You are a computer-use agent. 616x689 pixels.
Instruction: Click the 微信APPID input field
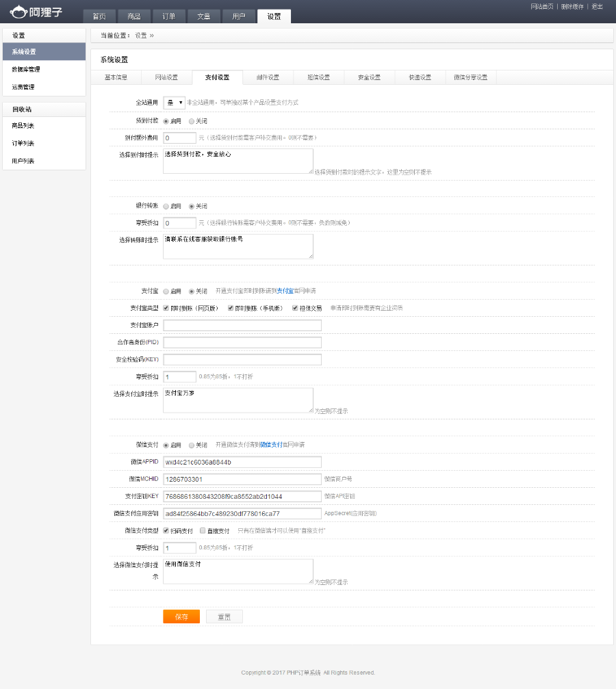click(x=242, y=462)
